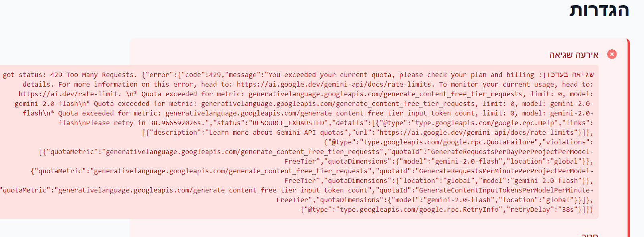This screenshot has height=237, width=644.
Task: Open the https://ai.dev/rate-limit link
Action: click(x=69, y=94)
